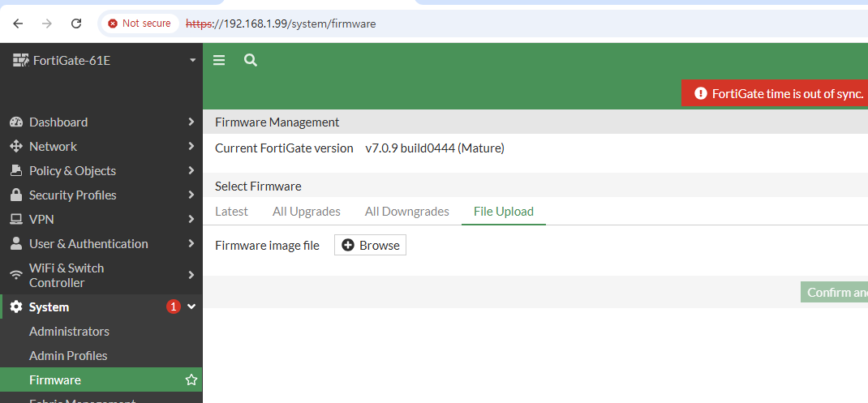Viewport: 868px width, 403px height.
Task: Open the Dashboard menu
Action: pos(58,122)
